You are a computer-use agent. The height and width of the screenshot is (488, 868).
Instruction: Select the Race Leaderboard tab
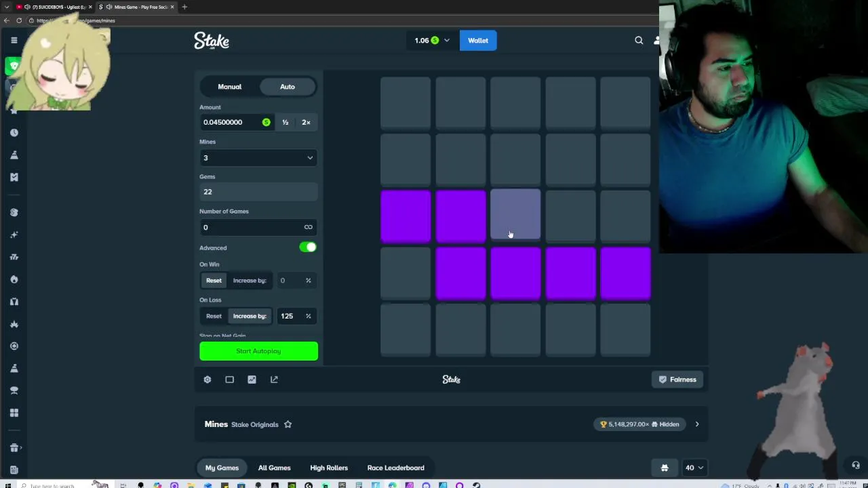pyautogui.click(x=396, y=468)
